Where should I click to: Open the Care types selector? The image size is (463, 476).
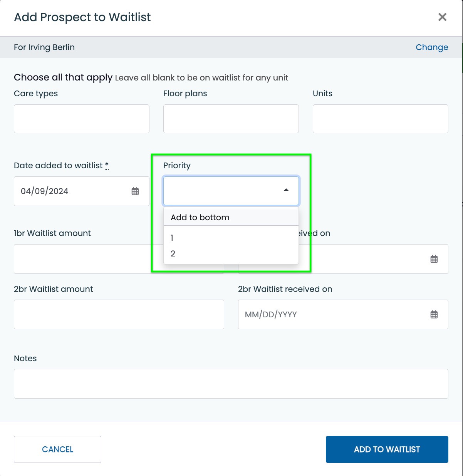pos(82,119)
